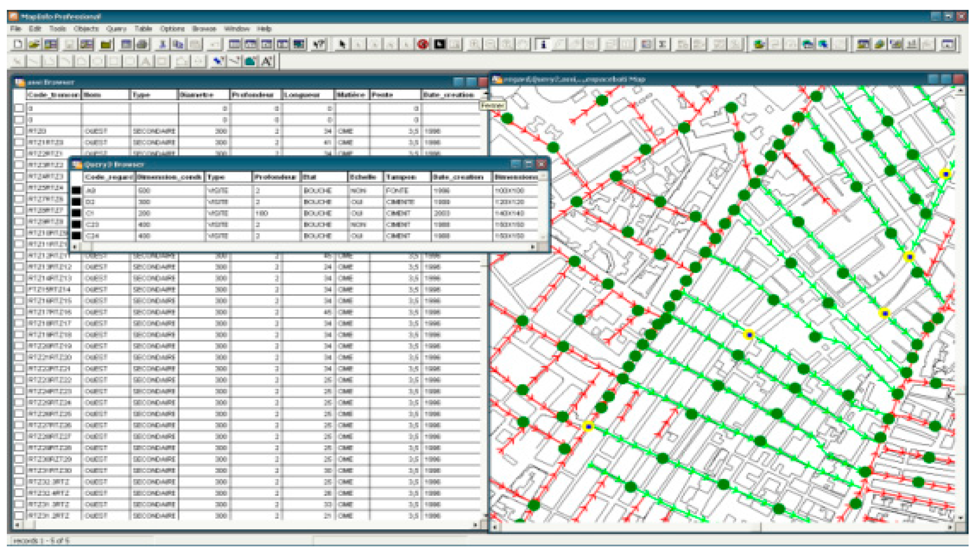Click the teal Region Style icon

tap(250, 61)
